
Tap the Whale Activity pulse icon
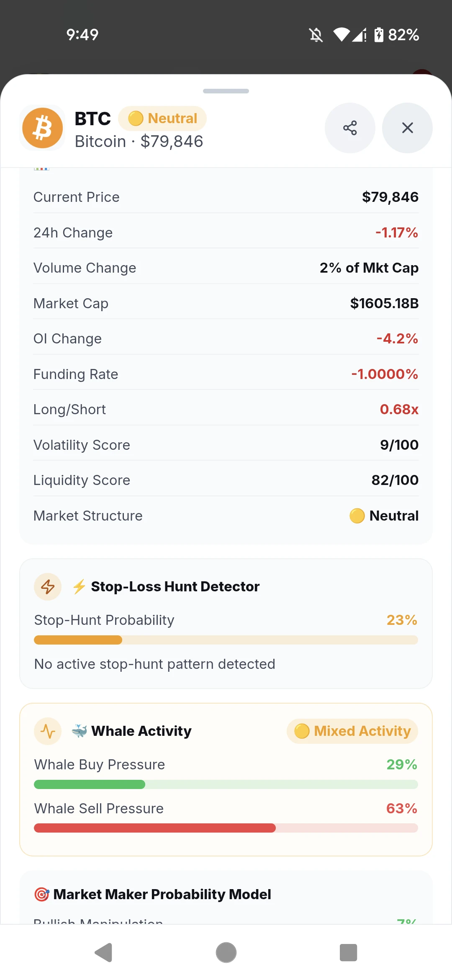pyautogui.click(x=48, y=731)
